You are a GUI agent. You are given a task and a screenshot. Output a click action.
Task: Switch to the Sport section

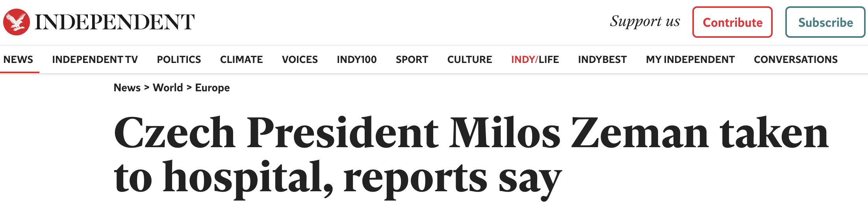[412, 59]
